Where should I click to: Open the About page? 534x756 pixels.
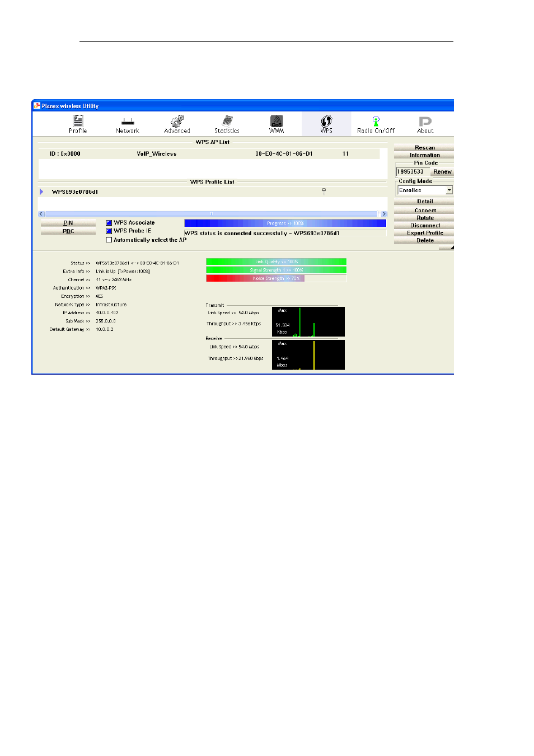point(425,124)
